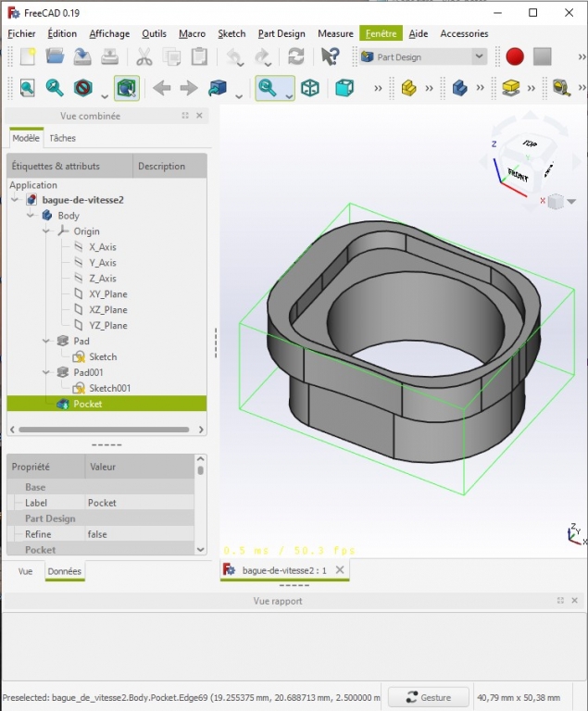The image size is (588, 711).
Task: Open the Sketch menu
Action: point(231,33)
